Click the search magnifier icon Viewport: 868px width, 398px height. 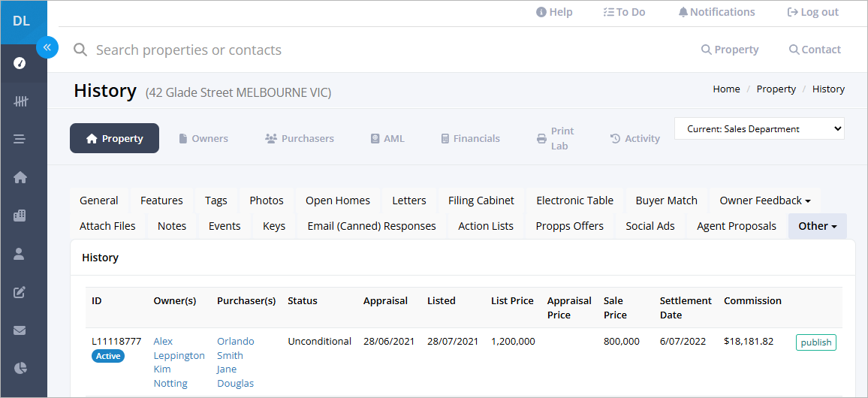[80, 50]
